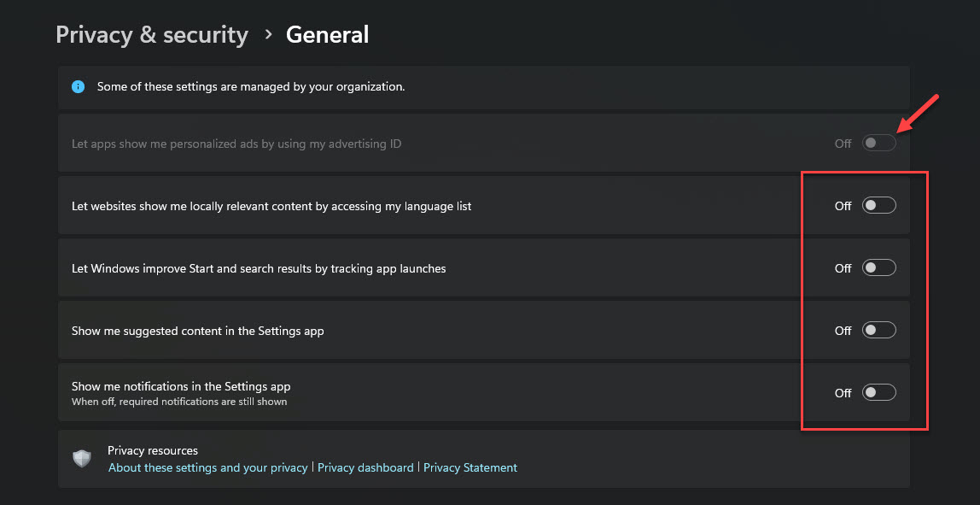Click the 'Show me suggested content' label text
Image resolution: width=980 pixels, height=505 pixels.
click(198, 331)
